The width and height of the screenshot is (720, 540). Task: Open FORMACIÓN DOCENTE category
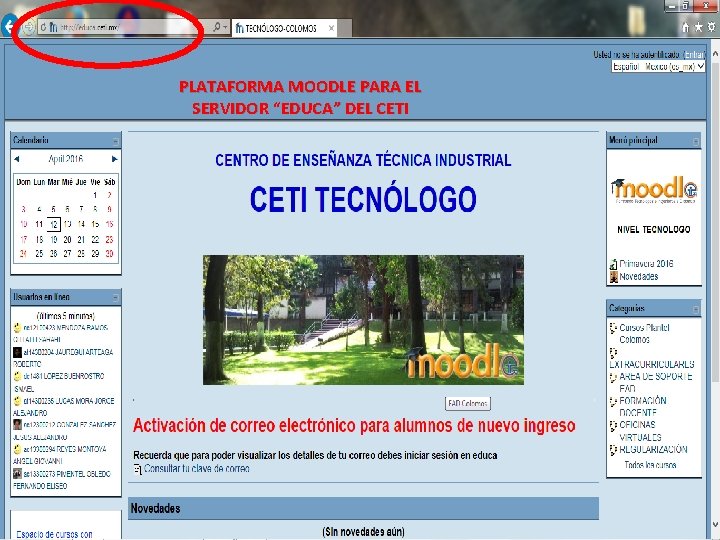[x=642, y=406]
